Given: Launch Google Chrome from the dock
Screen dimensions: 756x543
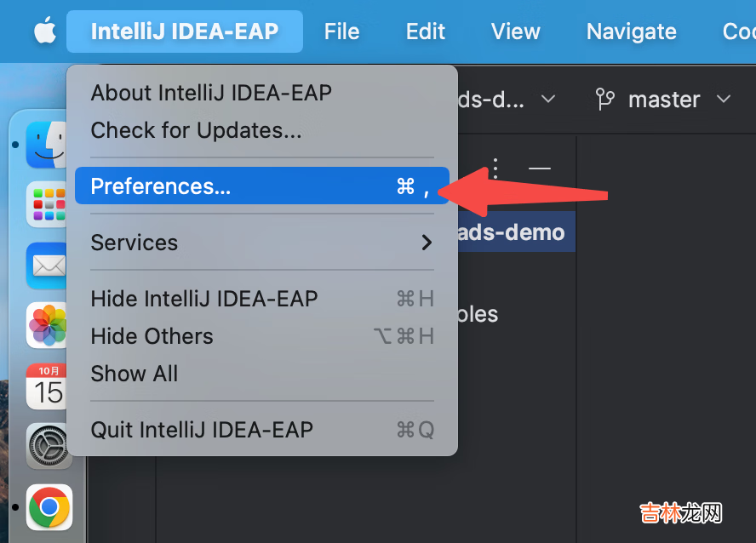Looking at the screenshot, I should (49, 507).
